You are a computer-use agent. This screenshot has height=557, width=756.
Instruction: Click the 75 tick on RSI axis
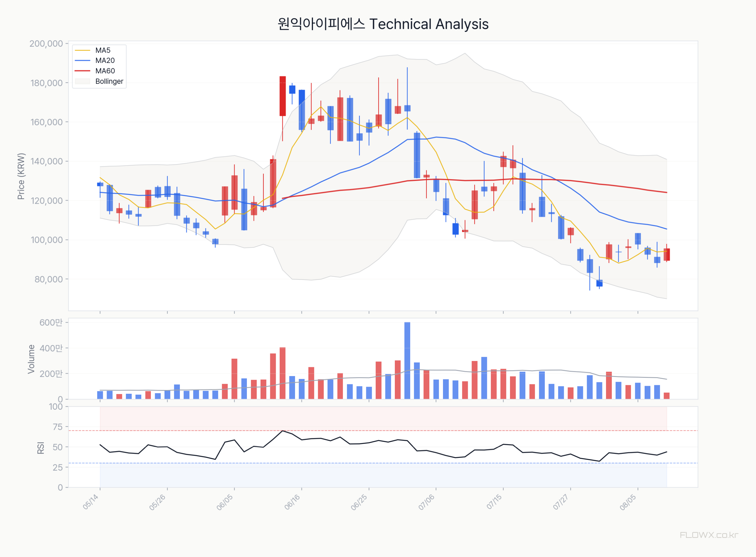pyautogui.click(x=58, y=427)
